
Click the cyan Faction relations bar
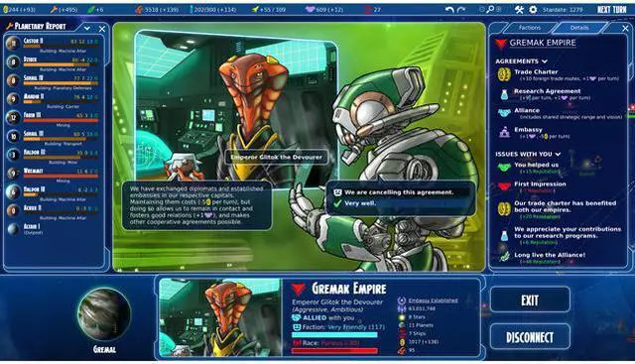point(334,335)
